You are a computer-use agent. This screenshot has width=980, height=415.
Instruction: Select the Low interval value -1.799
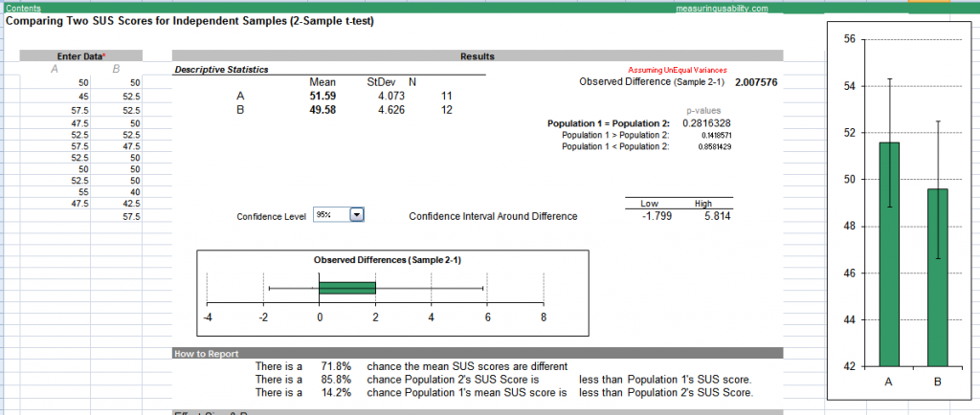coord(656,216)
